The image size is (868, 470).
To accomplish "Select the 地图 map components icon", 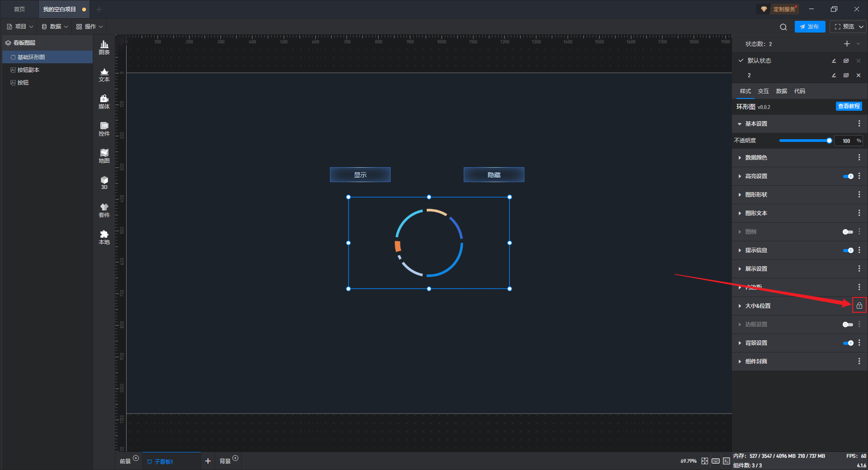I will pos(104,156).
